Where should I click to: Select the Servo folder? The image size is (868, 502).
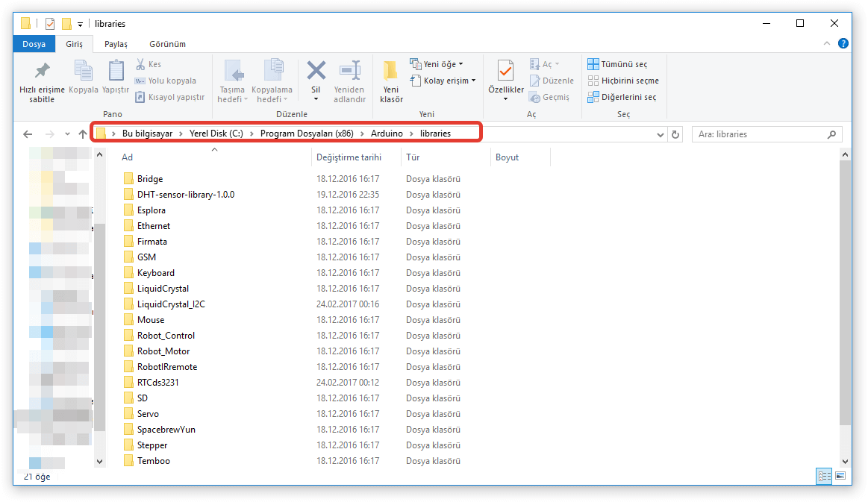(x=148, y=413)
